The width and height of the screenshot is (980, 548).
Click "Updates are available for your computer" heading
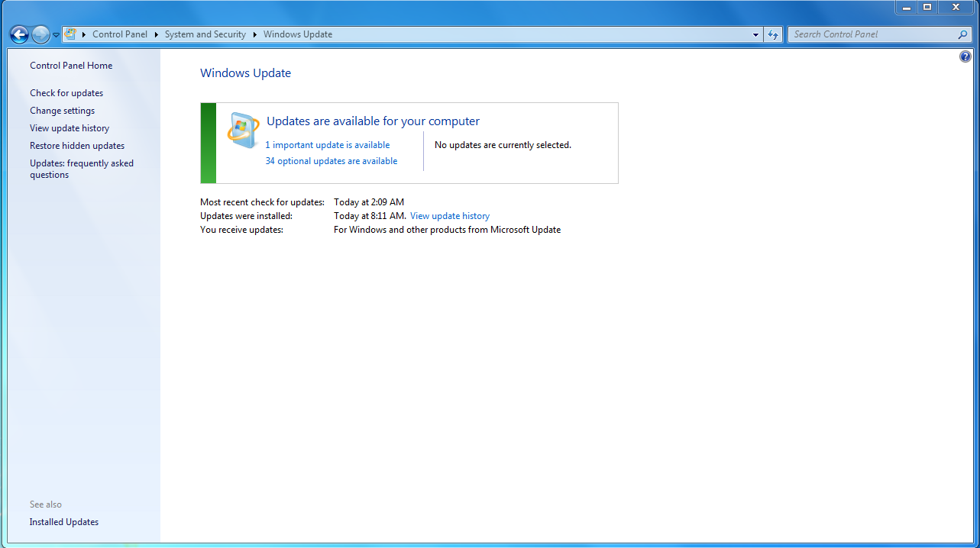(374, 121)
